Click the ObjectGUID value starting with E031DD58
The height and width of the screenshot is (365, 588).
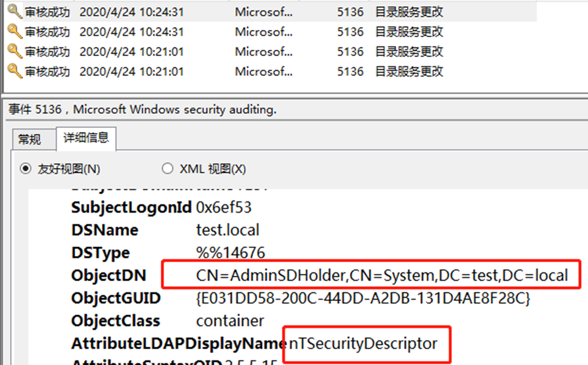[x=363, y=298]
